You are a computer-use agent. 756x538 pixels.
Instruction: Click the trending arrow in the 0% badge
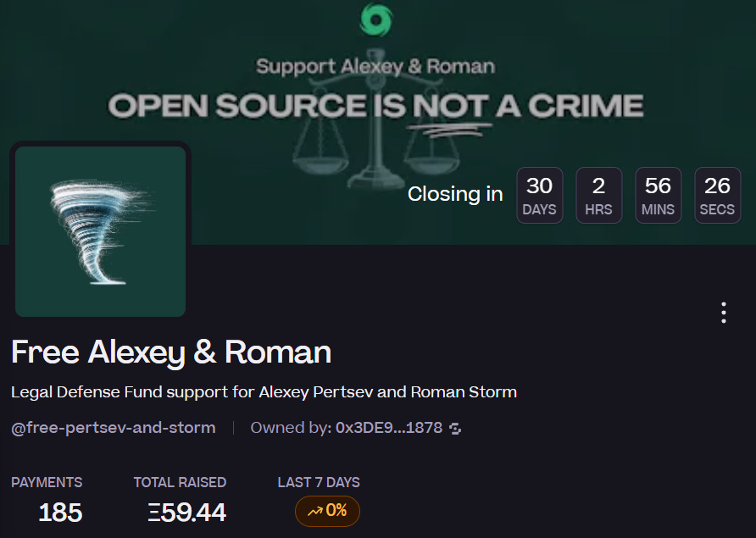coord(314,511)
